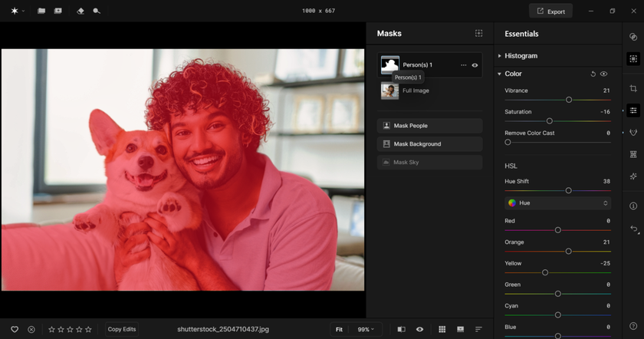This screenshot has width=644, height=339.
Task: Open the AI sparkle sidebar icon
Action: 633,176
